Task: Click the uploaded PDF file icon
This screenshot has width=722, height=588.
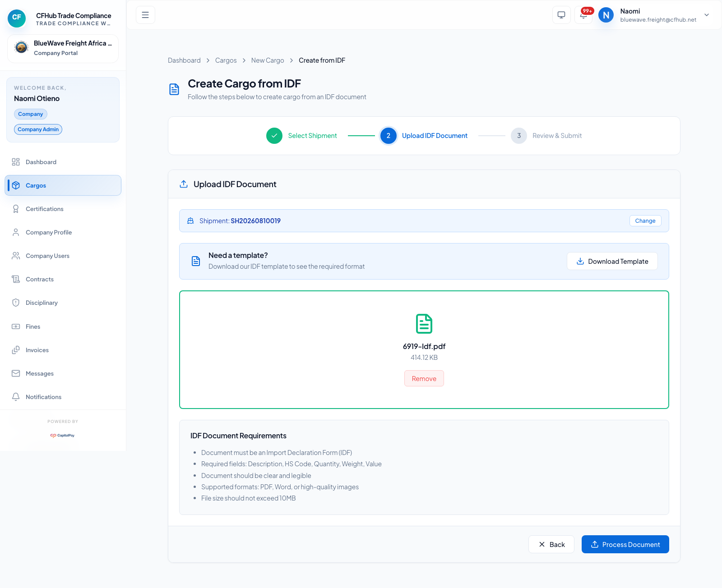Action: (424, 324)
